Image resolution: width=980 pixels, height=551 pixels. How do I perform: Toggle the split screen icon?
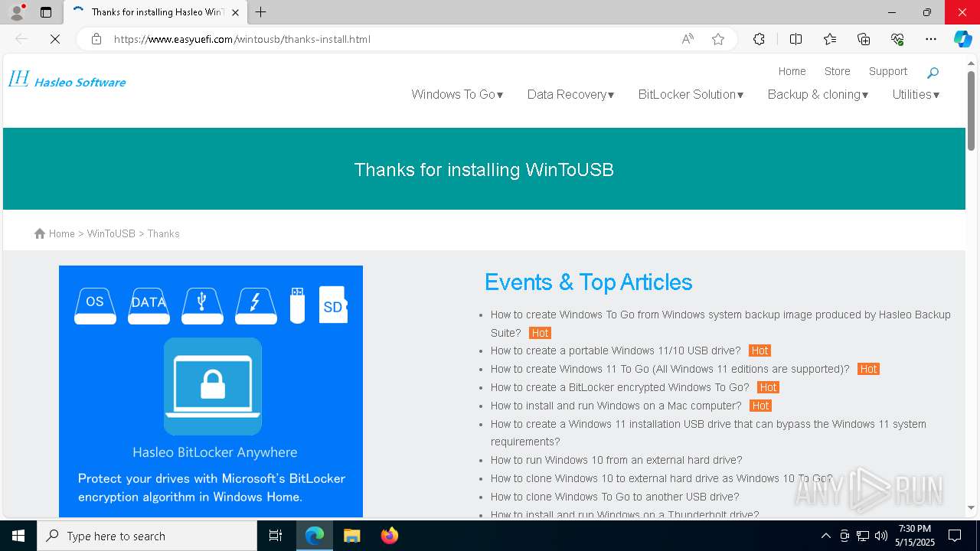(795, 39)
